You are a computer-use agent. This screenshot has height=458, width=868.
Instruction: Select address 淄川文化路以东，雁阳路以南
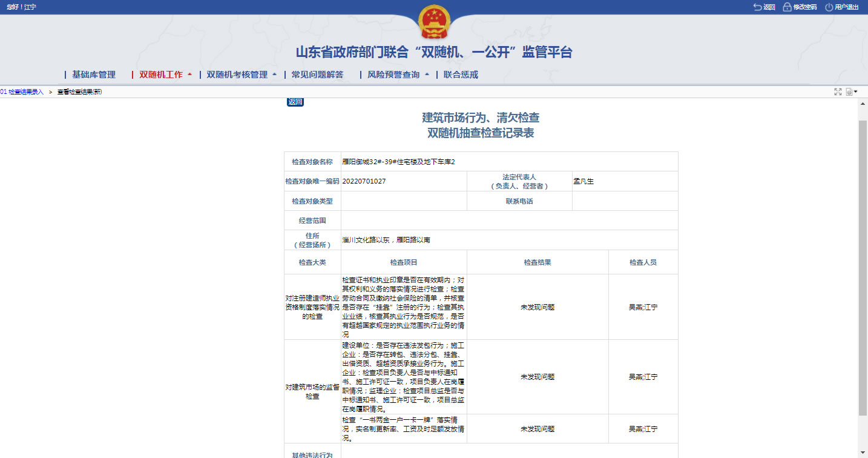click(x=386, y=240)
